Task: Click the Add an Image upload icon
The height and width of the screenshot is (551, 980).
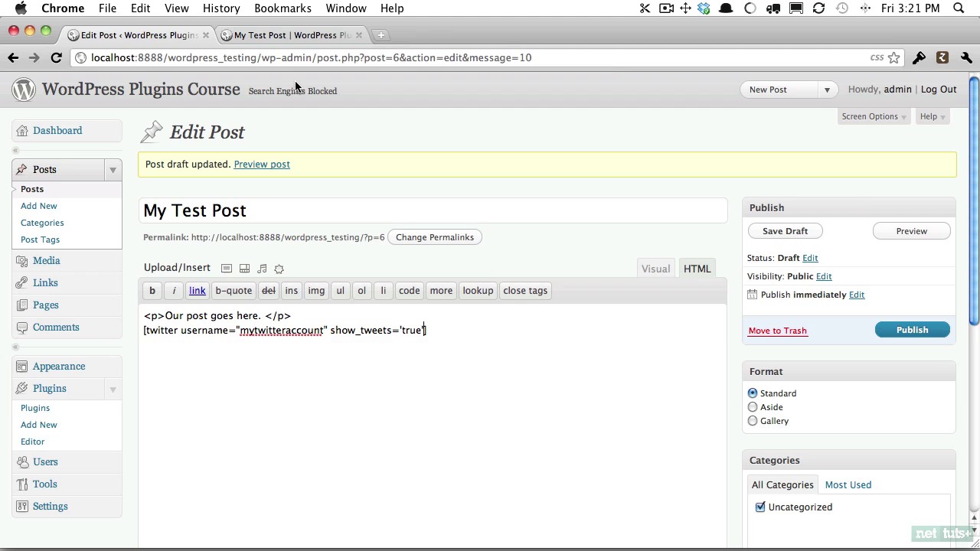Action: coord(227,269)
